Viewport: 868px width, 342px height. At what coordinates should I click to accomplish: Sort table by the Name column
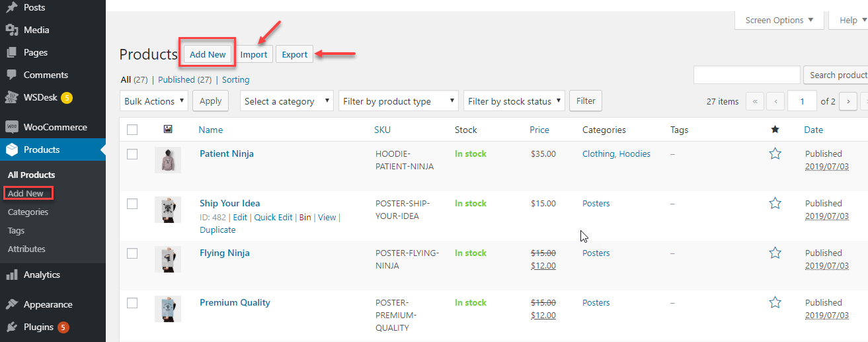[x=210, y=130]
